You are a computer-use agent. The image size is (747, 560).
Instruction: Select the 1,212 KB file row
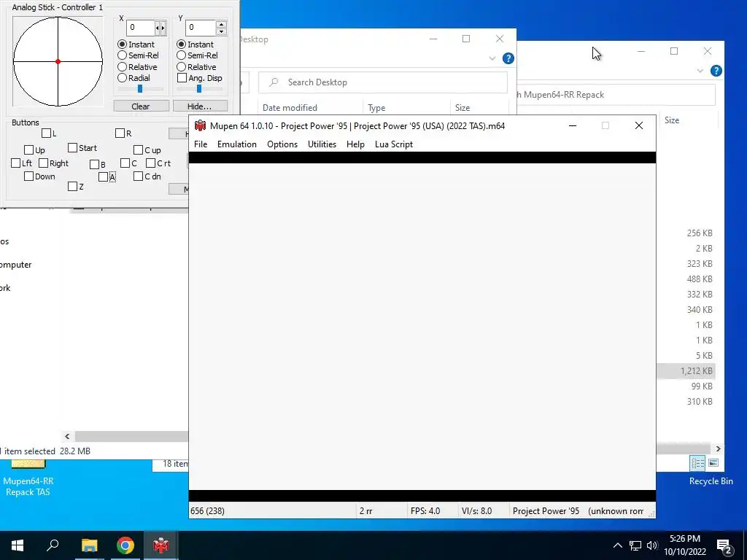pos(686,371)
